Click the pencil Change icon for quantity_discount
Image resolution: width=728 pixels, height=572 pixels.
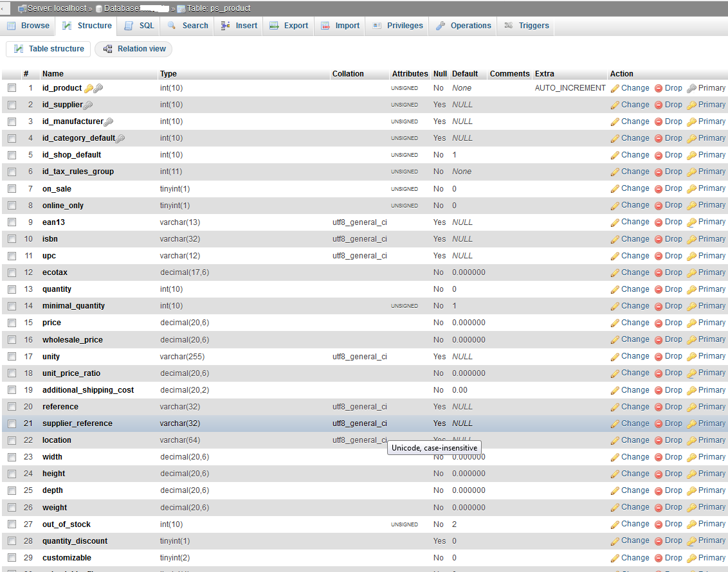(x=615, y=541)
